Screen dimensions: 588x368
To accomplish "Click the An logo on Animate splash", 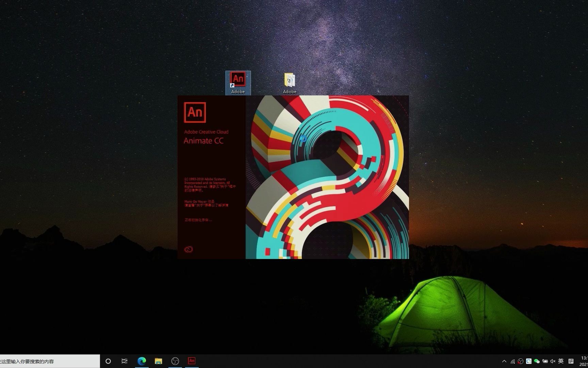I will [195, 112].
